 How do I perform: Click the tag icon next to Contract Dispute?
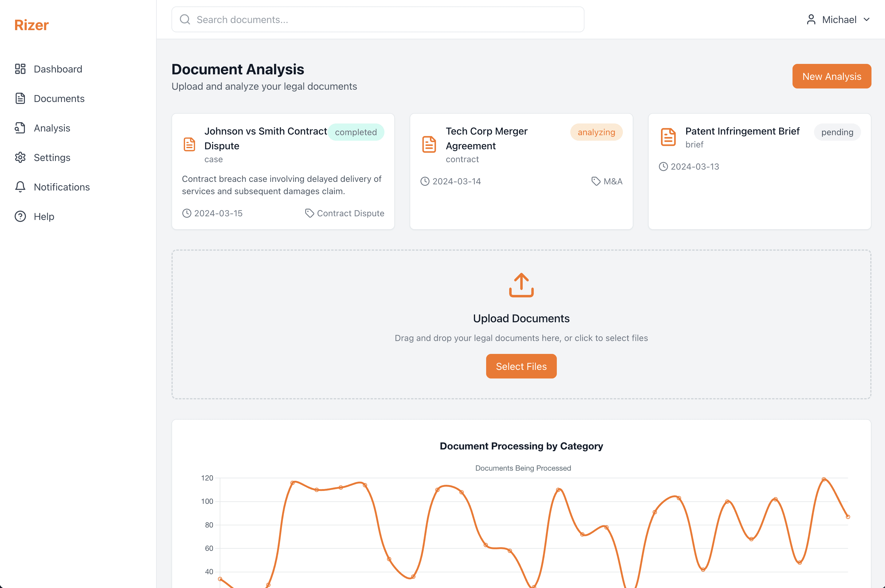[309, 214]
